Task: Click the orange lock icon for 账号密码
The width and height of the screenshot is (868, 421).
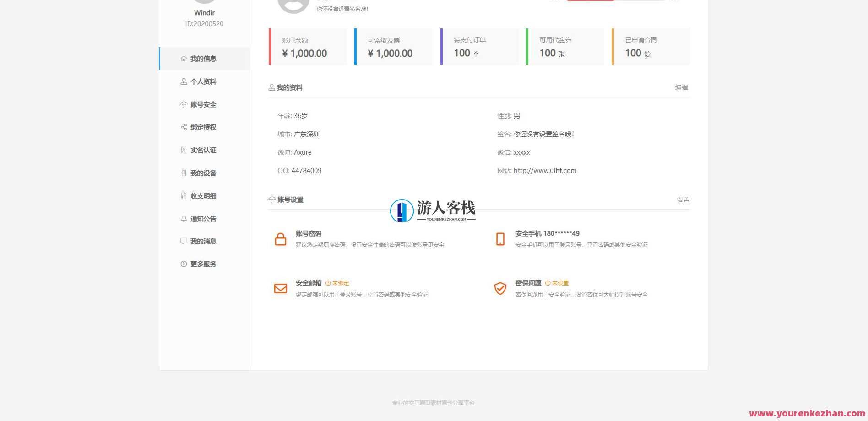Action: point(281,239)
